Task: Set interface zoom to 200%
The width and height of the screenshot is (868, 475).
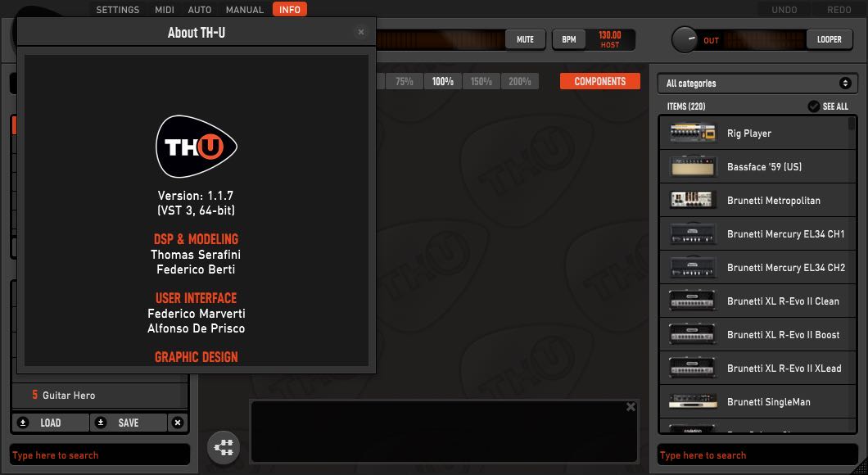Action: [519, 81]
